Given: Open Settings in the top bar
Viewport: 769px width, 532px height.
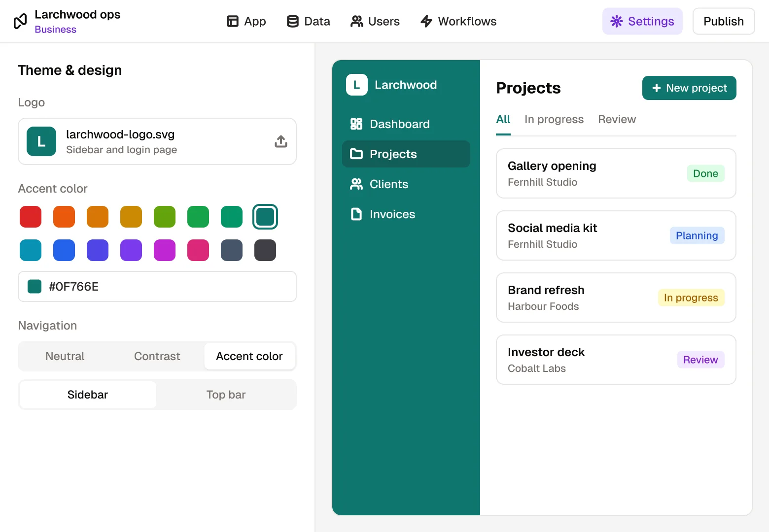Looking at the screenshot, I should click(642, 21).
